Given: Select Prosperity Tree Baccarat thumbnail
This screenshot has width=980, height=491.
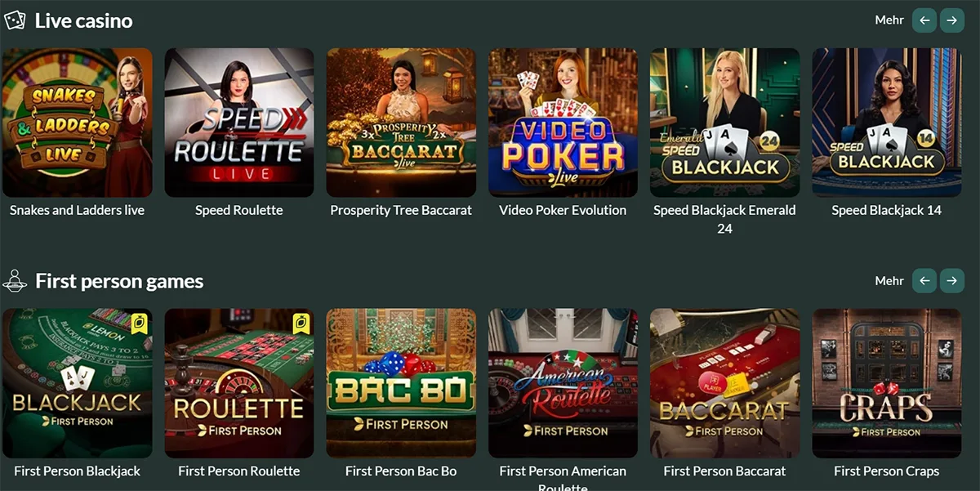Looking at the screenshot, I should 401,123.
